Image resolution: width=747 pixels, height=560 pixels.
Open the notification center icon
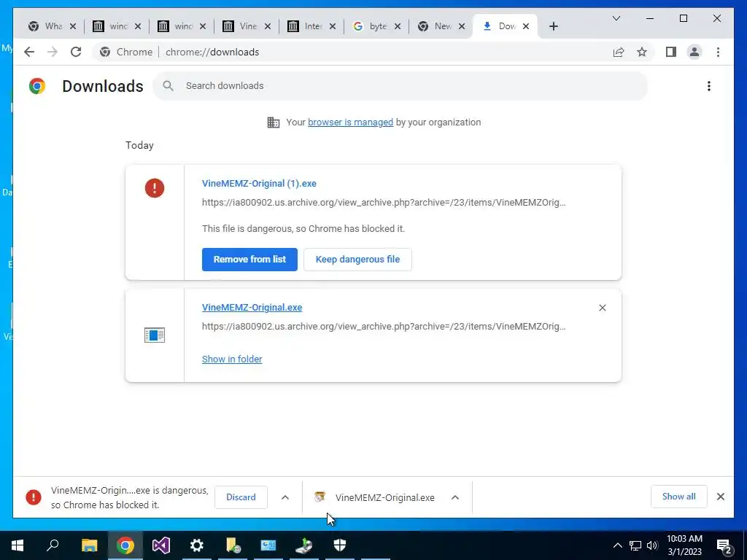click(x=724, y=545)
